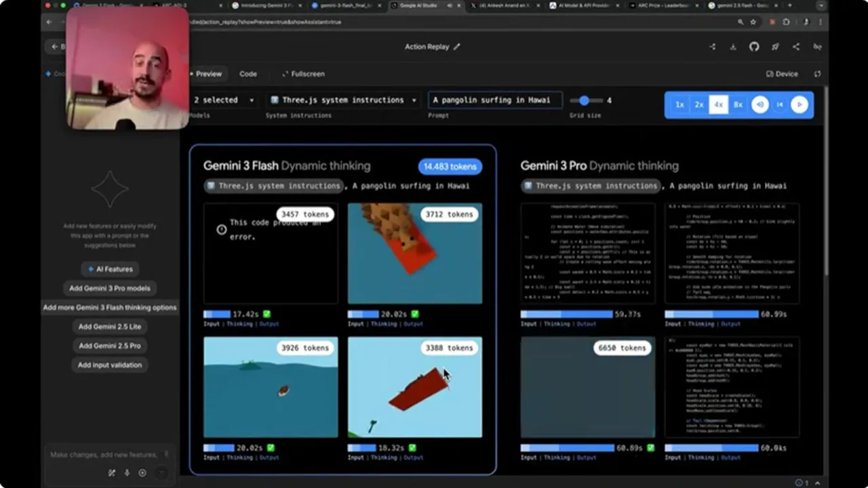The width and height of the screenshot is (868, 488).
Task: Click the magic wand icon in the prompt box
Action: pyautogui.click(x=112, y=473)
